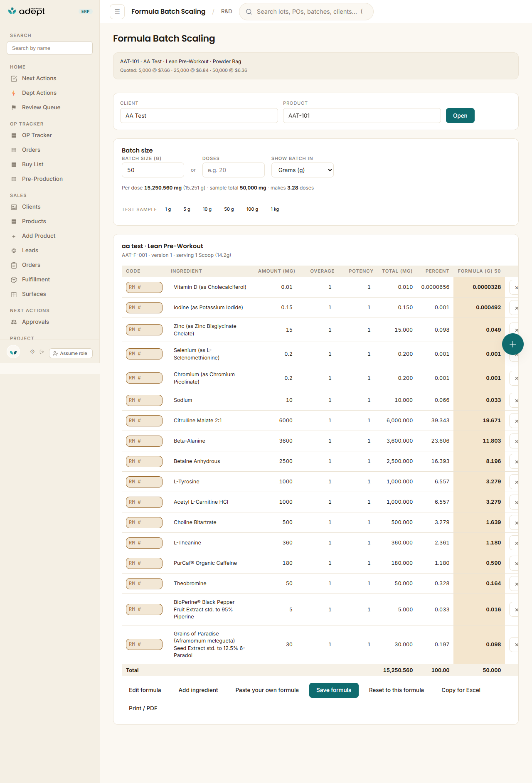The width and height of the screenshot is (532, 783).
Task: Select the 1 g test sample preset
Action: point(168,209)
